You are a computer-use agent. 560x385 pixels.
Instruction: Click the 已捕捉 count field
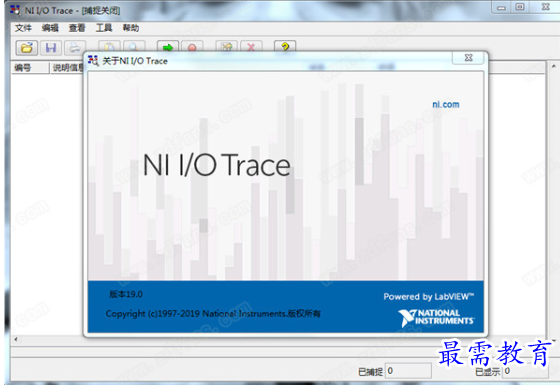pos(408,371)
